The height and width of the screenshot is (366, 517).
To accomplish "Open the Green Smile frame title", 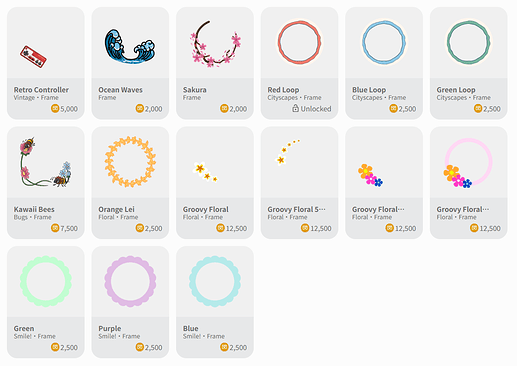I will tap(24, 328).
